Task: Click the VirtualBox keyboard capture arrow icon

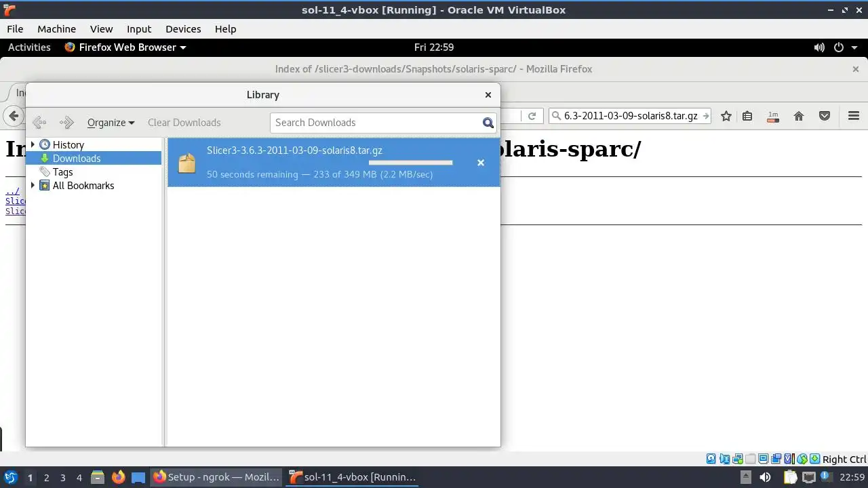Action: 815,459
